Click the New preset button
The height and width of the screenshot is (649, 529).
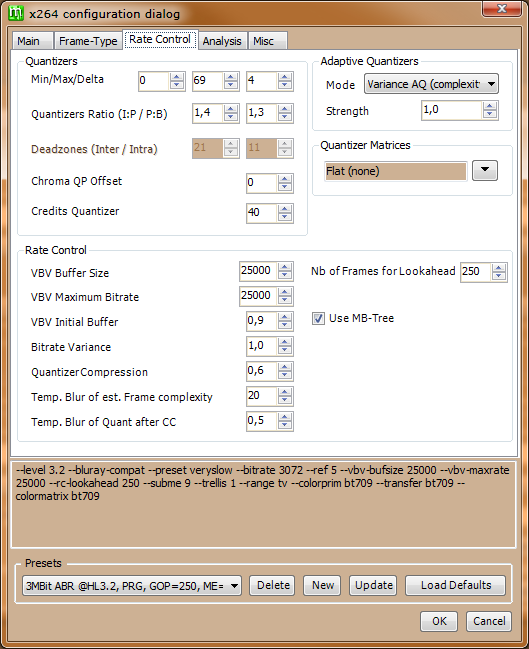click(x=322, y=585)
